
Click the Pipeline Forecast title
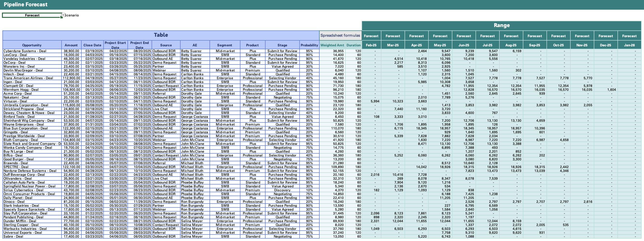tap(26, 5)
